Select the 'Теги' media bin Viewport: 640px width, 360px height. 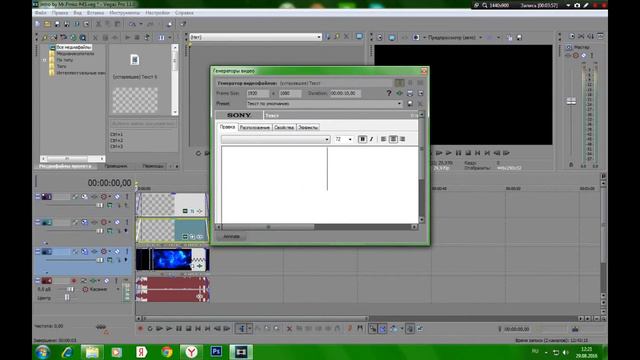(61, 66)
